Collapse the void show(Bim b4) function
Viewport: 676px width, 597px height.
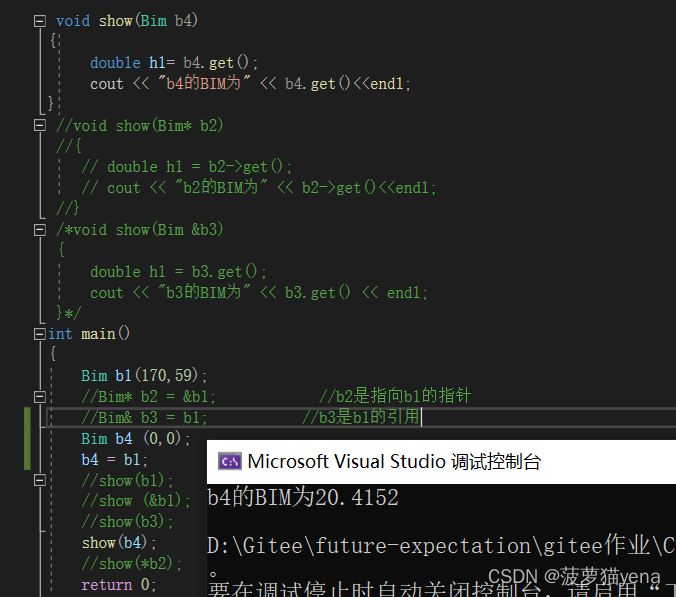click(40, 21)
